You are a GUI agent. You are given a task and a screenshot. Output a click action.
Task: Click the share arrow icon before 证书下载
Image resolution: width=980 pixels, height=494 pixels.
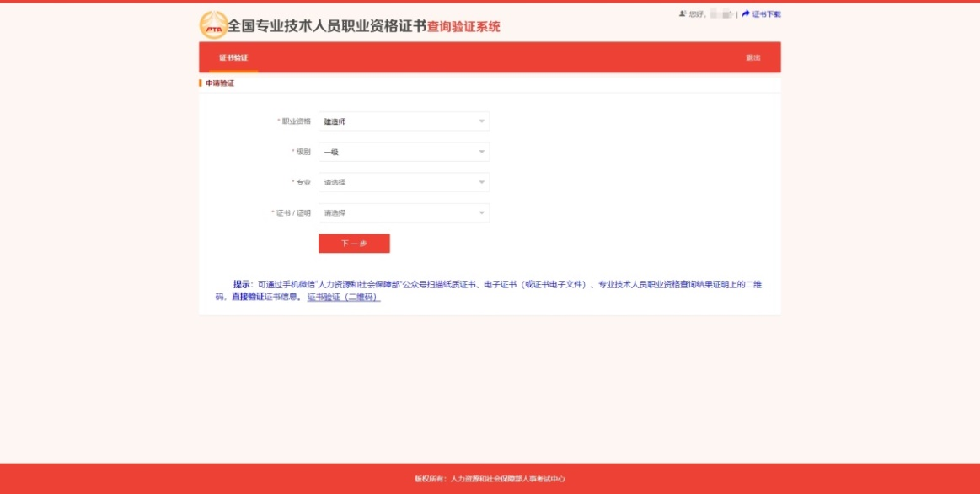(x=746, y=14)
